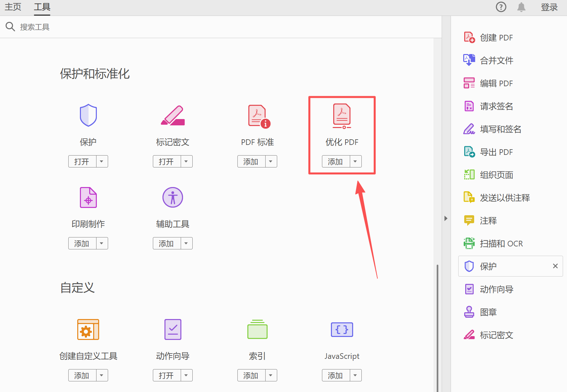Viewport: 567px width, 392px height.
Task: Switch to the 主页 tab
Action: [x=13, y=7]
